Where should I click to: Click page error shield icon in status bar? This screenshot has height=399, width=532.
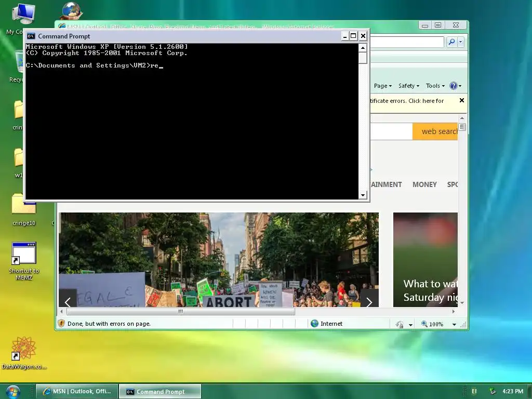click(x=61, y=324)
